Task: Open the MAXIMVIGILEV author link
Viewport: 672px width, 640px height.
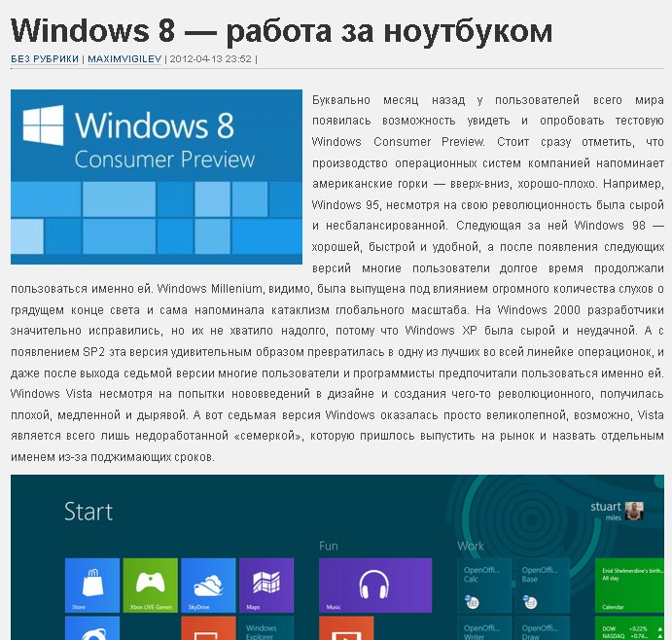Action: [124, 58]
